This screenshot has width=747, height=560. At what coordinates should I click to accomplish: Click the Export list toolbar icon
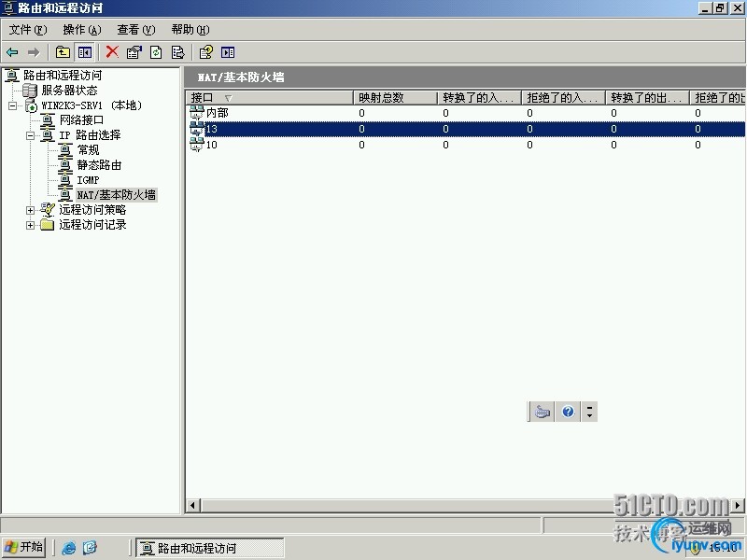(177, 52)
